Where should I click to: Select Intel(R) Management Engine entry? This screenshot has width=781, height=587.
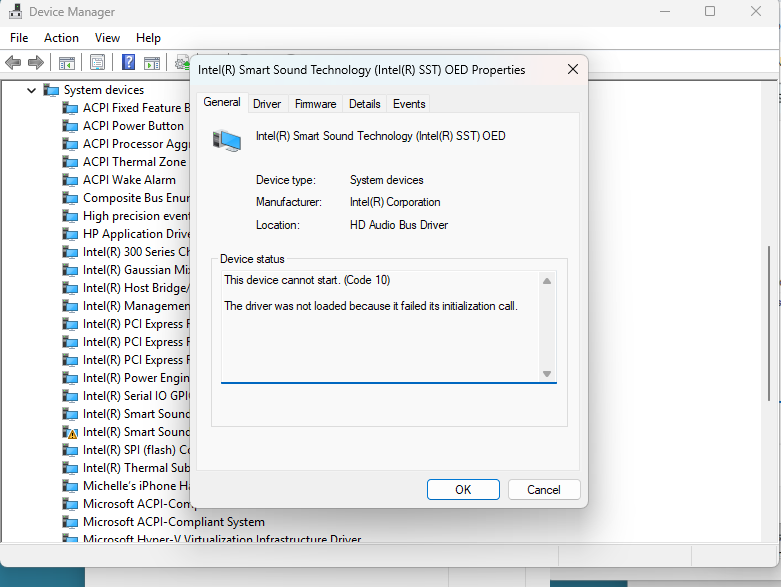[x=136, y=306]
